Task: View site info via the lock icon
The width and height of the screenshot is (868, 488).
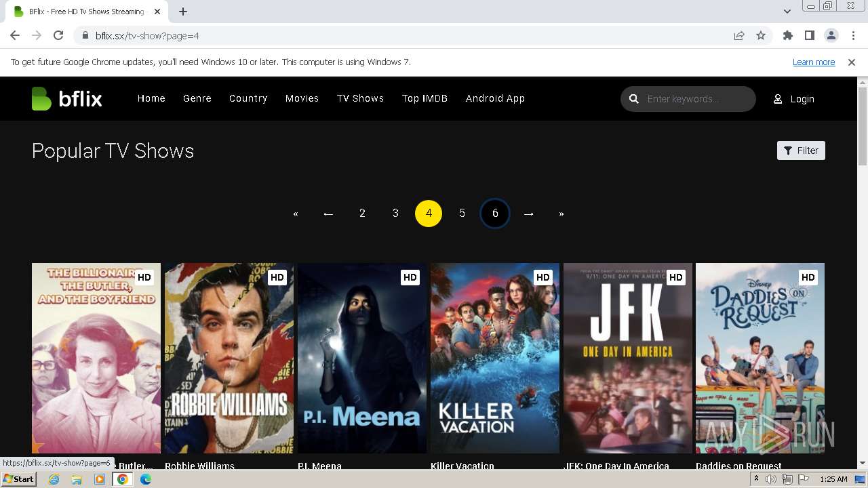Action: tap(85, 36)
